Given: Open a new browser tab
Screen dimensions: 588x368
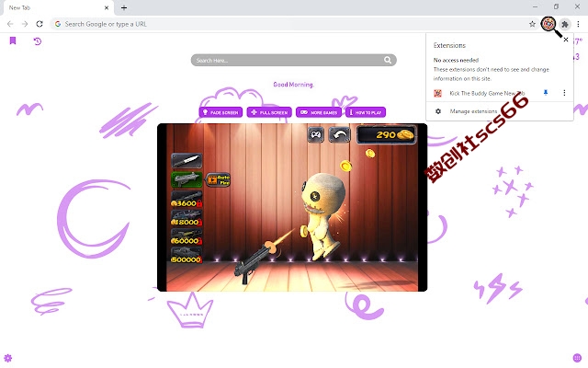Looking at the screenshot, I should click(124, 7).
